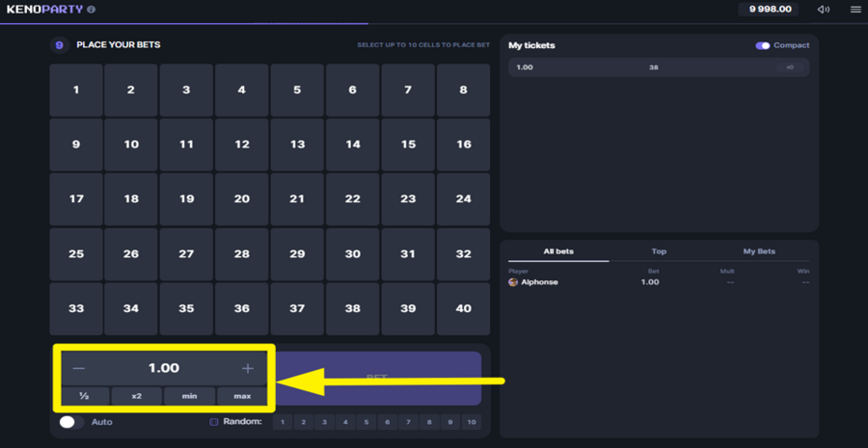This screenshot has height=448, width=868.
Task: Pick 8 random cells
Action: pos(429,423)
